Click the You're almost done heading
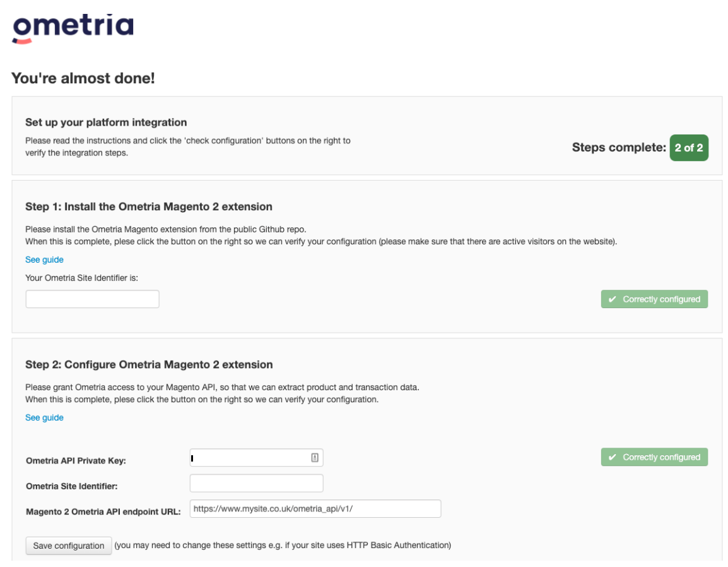Image resolution: width=728 pixels, height=567 pixels. click(x=83, y=79)
